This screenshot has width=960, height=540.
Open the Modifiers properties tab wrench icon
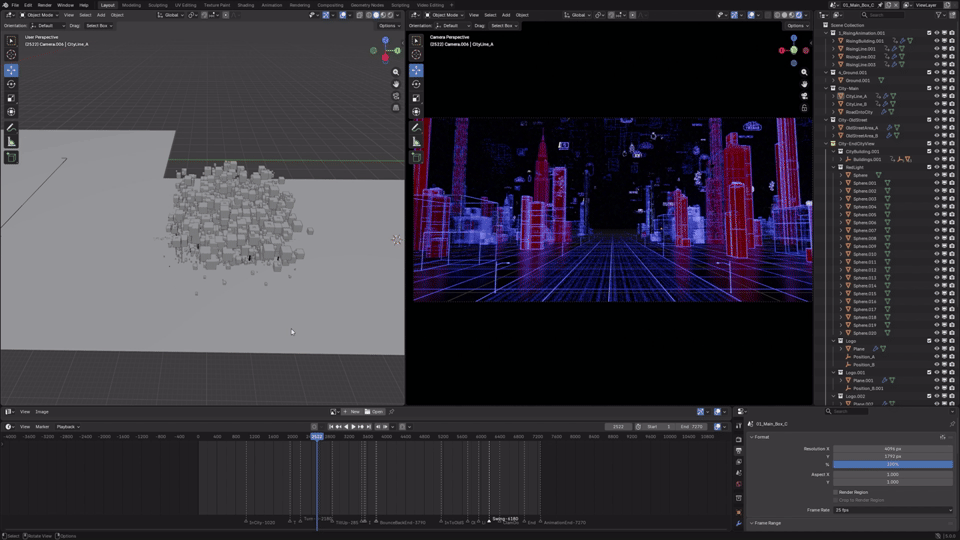(739, 523)
